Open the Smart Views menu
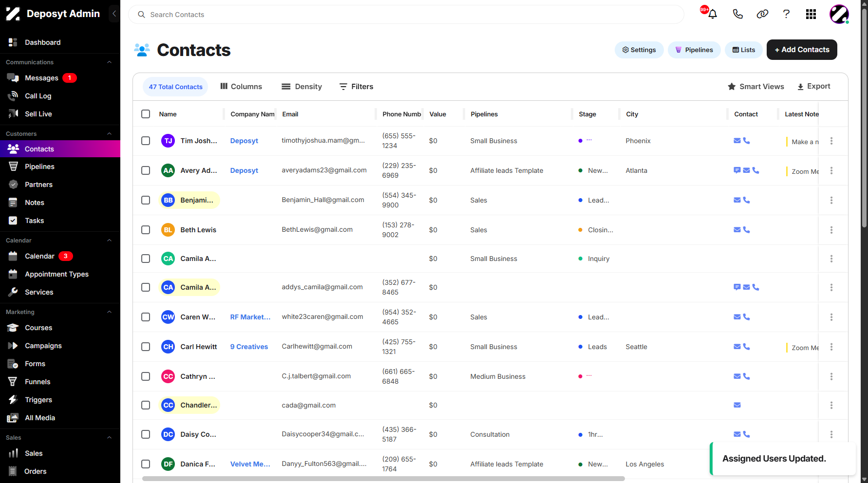The width and height of the screenshot is (868, 483). tap(756, 87)
